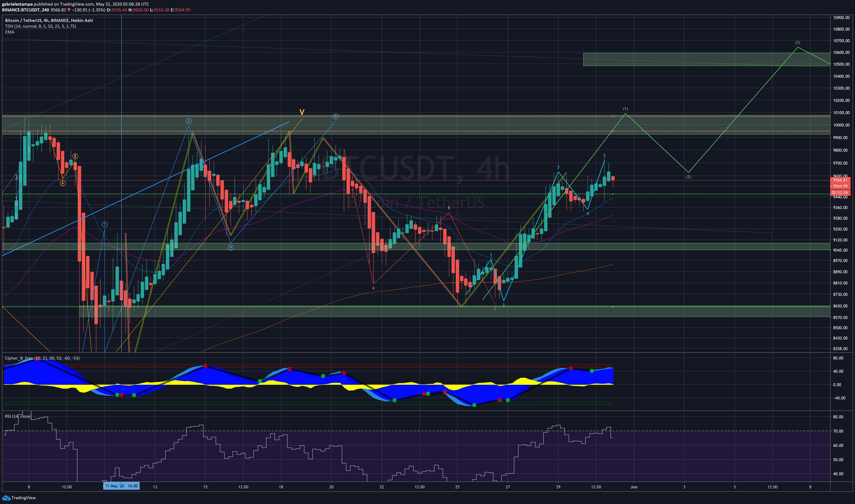
Task: Click the circled 5 wave label near 20 May
Action: (336, 116)
